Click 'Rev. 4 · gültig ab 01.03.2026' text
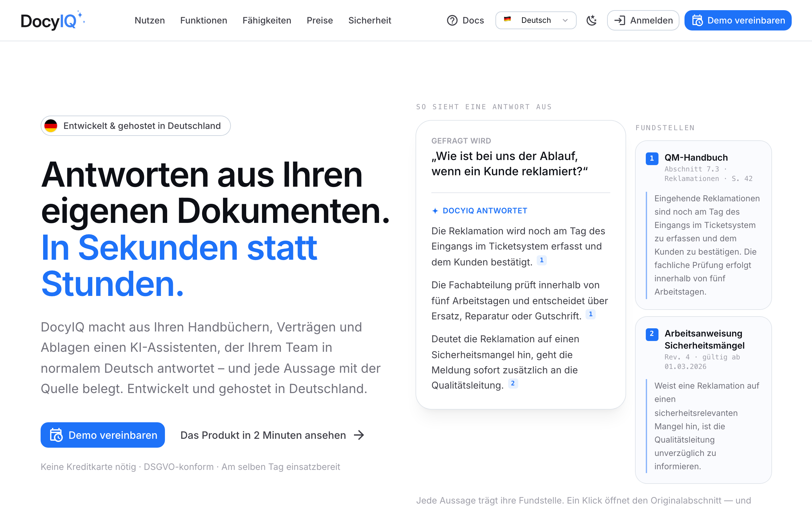The height and width of the screenshot is (508, 812). tap(702, 362)
